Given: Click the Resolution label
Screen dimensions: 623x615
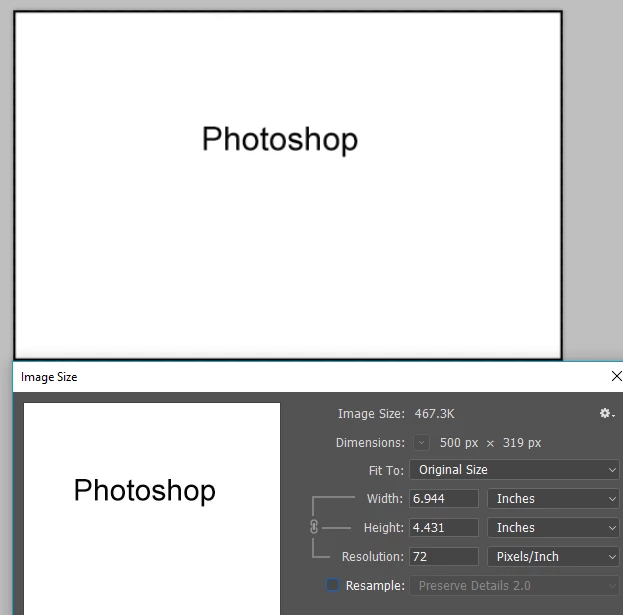Looking at the screenshot, I should click(373, 557).
